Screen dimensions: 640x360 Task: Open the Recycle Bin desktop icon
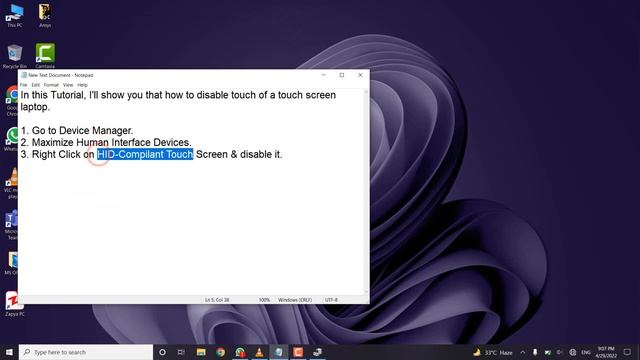tap(15, 56)
